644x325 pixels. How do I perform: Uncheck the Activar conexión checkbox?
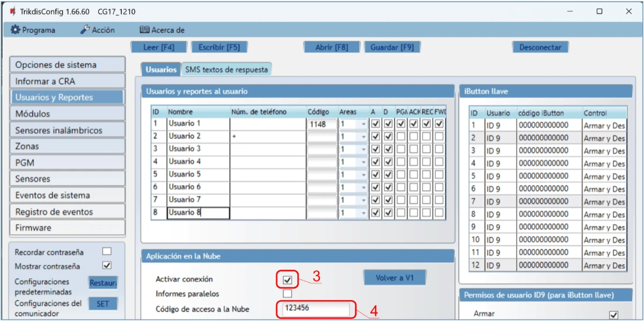[288, 280]
